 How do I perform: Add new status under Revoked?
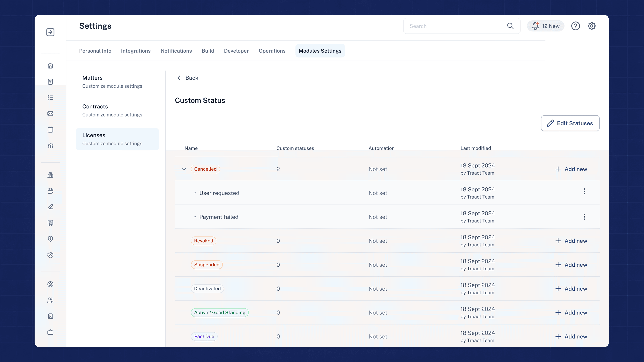(x=571, y=241)
